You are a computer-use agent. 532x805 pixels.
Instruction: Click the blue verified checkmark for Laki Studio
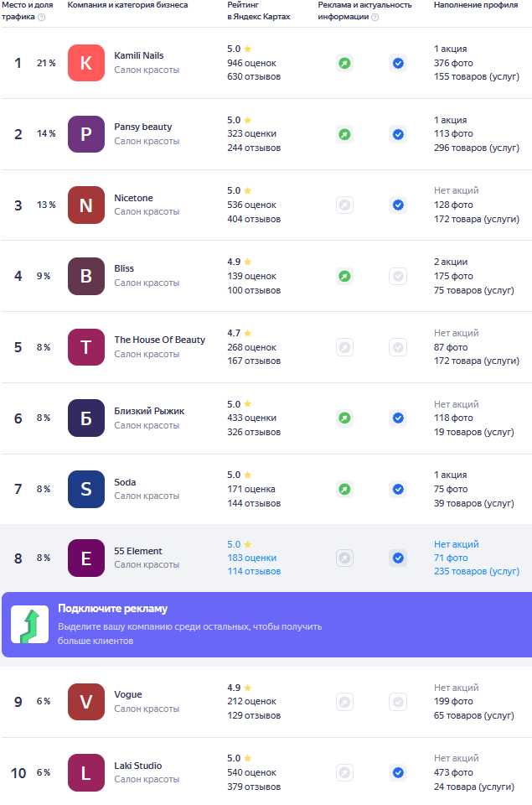[x=398, y=772]
